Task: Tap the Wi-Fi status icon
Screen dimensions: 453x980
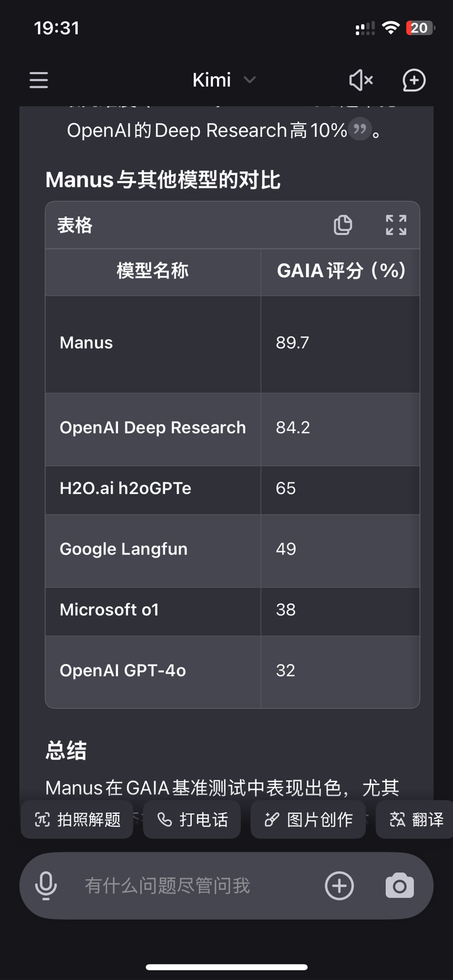Action: click(x=390, y=28)
